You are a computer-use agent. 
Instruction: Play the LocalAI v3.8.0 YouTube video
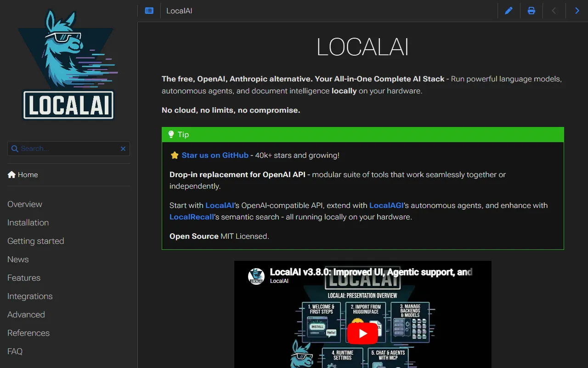coord(362,333)
